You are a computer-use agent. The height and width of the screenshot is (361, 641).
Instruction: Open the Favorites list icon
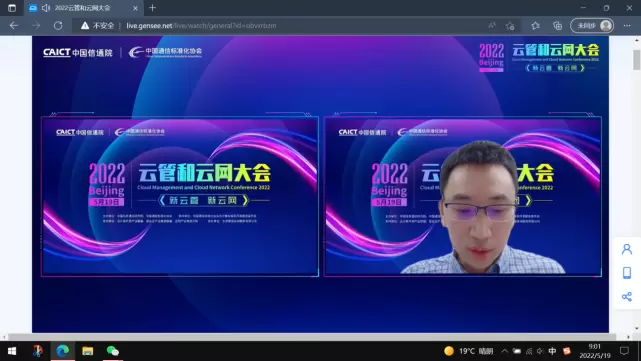tap(535, 26)
